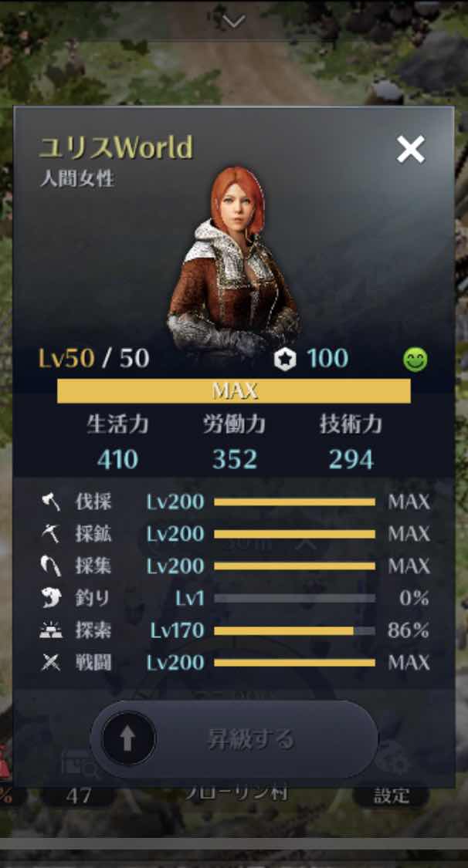Tap the 伐採 logging axe icon

pyautogui.click(x=51, y=502)
